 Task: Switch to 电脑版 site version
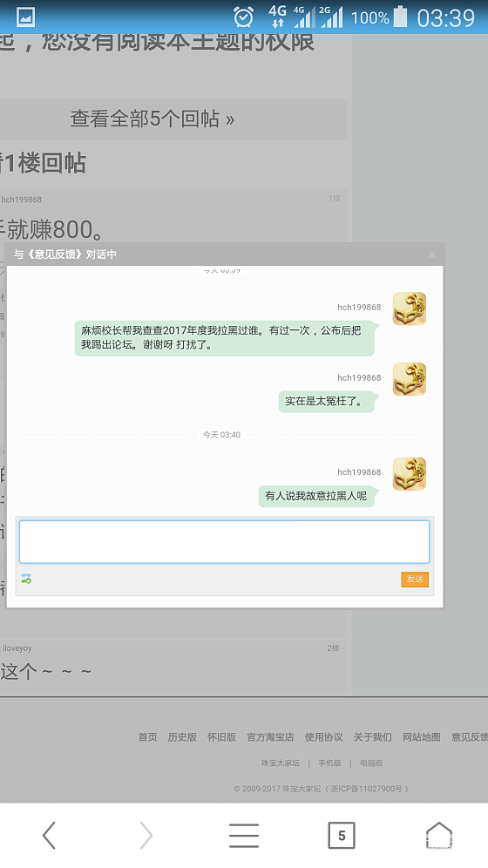point(371,763)
